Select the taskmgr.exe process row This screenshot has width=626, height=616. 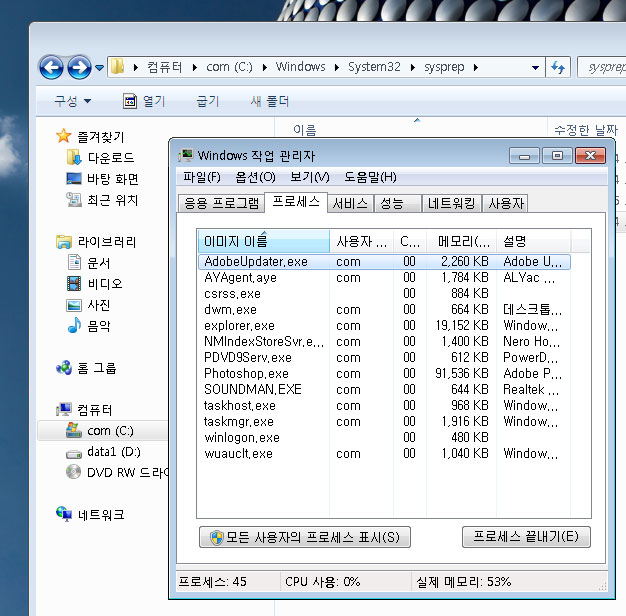click(384, 421)
